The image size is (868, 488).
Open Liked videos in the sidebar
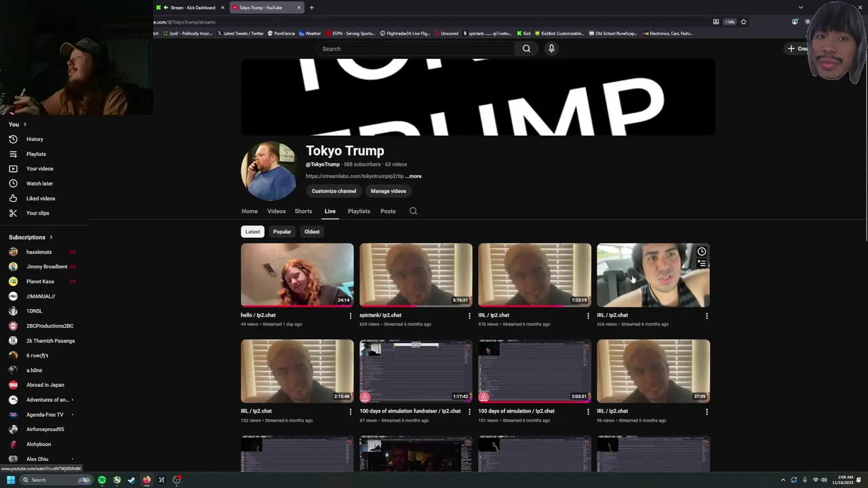[x=41, y=199]
